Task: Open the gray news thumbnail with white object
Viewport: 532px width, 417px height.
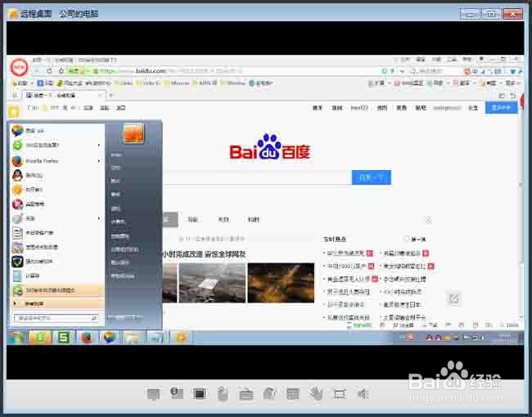Action: tap(213, 283)
